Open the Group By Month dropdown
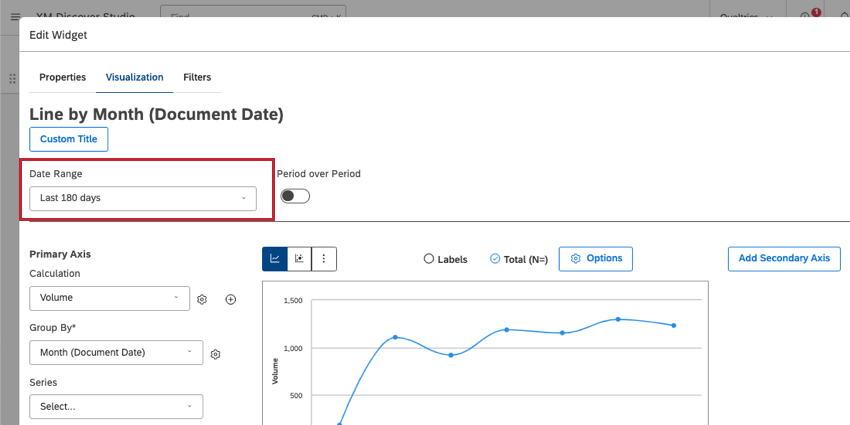 point(116,352)
